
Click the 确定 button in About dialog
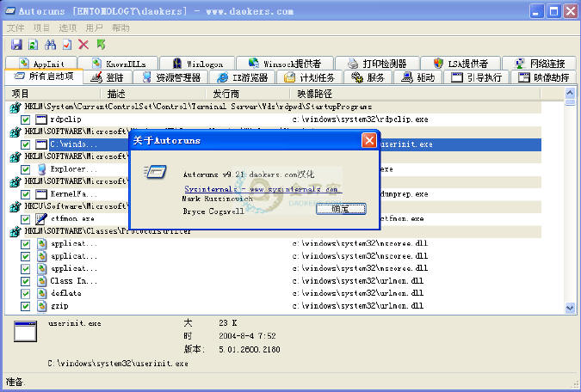pyautogui.click(x=341, y=209)
